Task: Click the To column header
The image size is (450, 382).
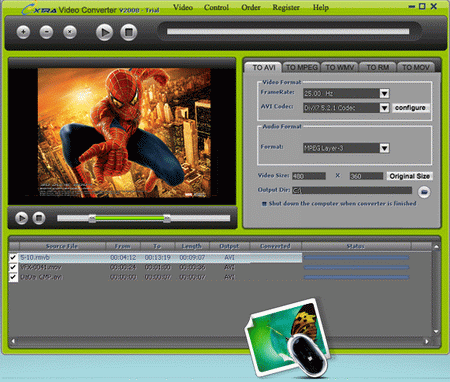Action: coord(157,246)
